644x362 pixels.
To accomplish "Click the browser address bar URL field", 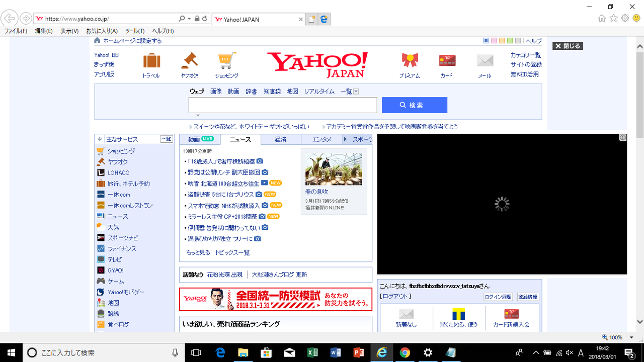I will point(109,19).
